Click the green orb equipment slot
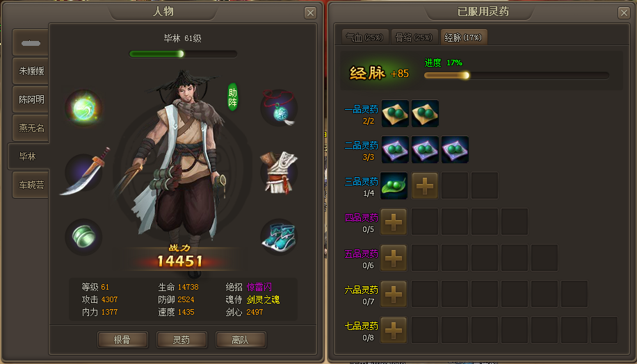The image size is (637, 364). tap(84, 108)
